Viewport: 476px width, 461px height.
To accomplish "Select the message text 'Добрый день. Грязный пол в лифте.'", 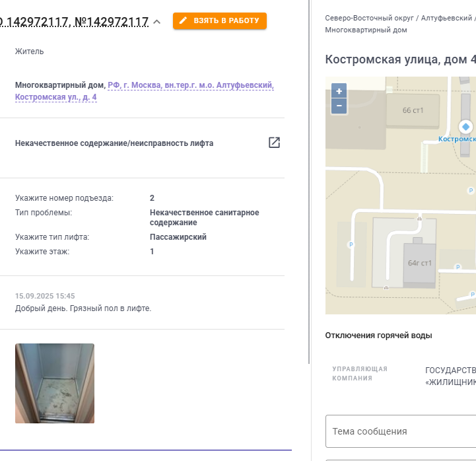I will coord(83,308).
